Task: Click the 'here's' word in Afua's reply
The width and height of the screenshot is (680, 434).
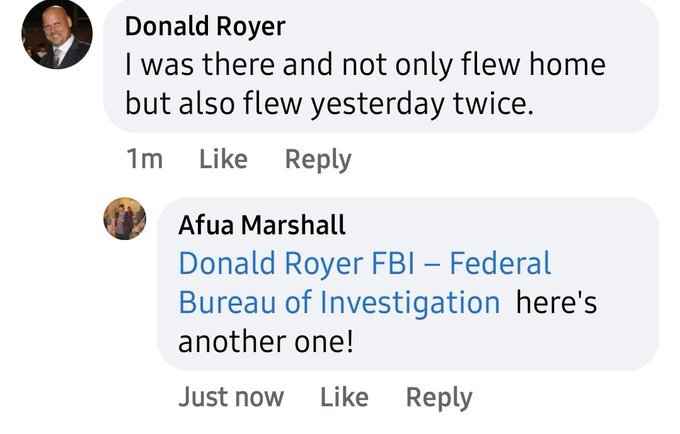Action: coord(556,302)
